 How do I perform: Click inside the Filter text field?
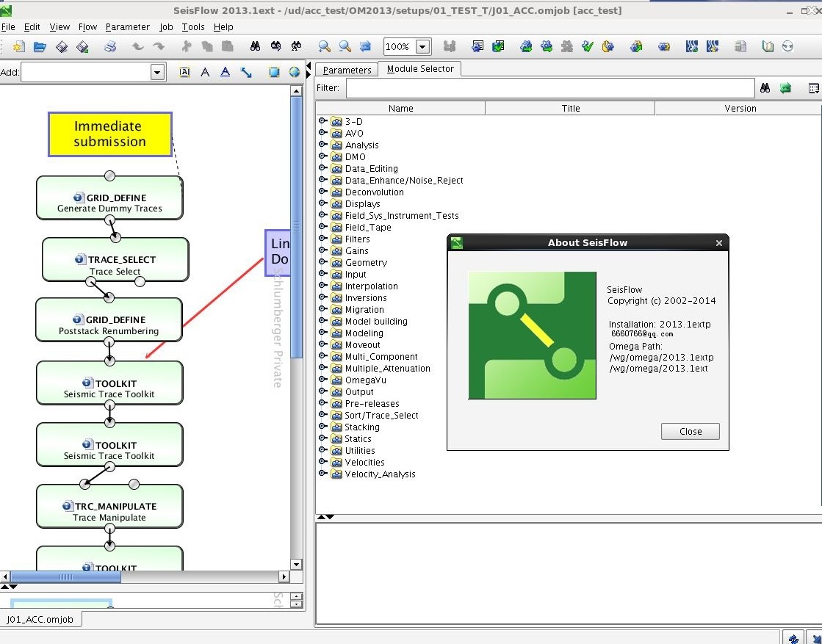click(550, 88)
